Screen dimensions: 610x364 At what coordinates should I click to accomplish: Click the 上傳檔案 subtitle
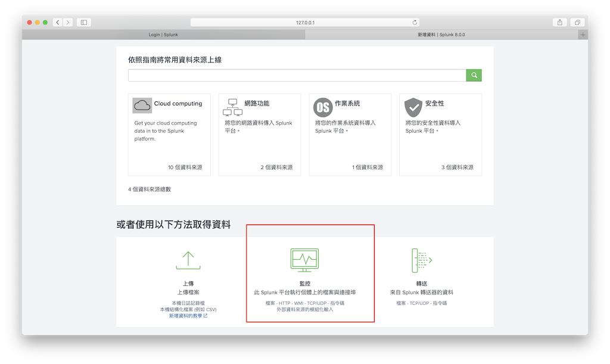point(188,292)
